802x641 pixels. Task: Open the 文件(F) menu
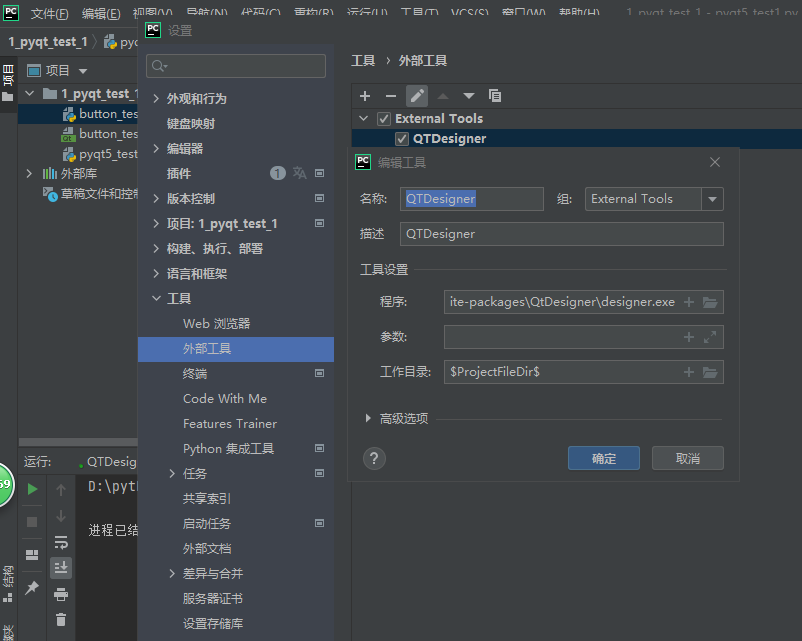[49, 13]
